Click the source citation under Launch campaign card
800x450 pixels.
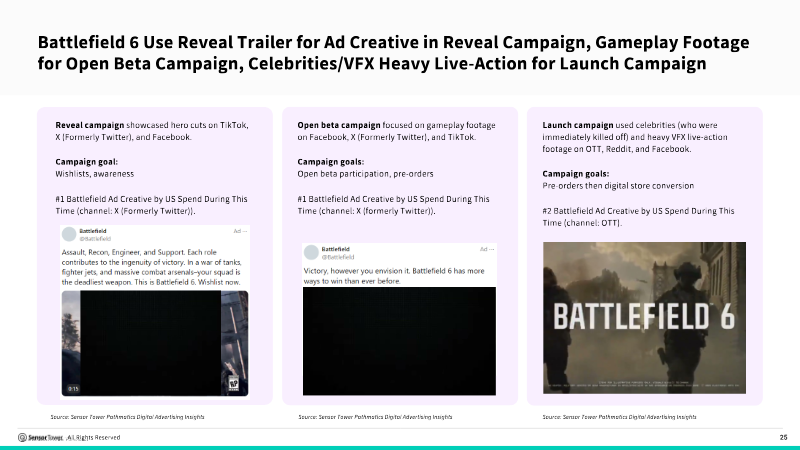pos(619,417)
